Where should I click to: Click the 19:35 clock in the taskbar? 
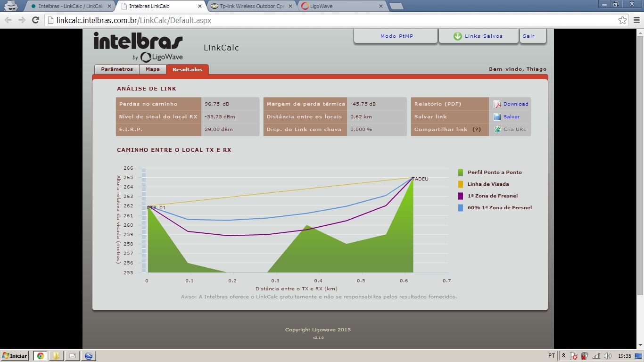625,356
